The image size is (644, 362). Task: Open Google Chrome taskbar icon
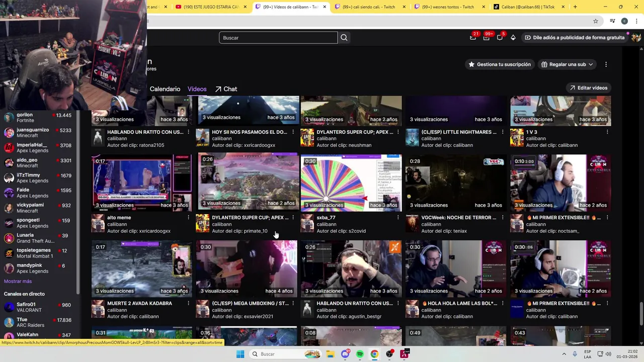(374, 354)
